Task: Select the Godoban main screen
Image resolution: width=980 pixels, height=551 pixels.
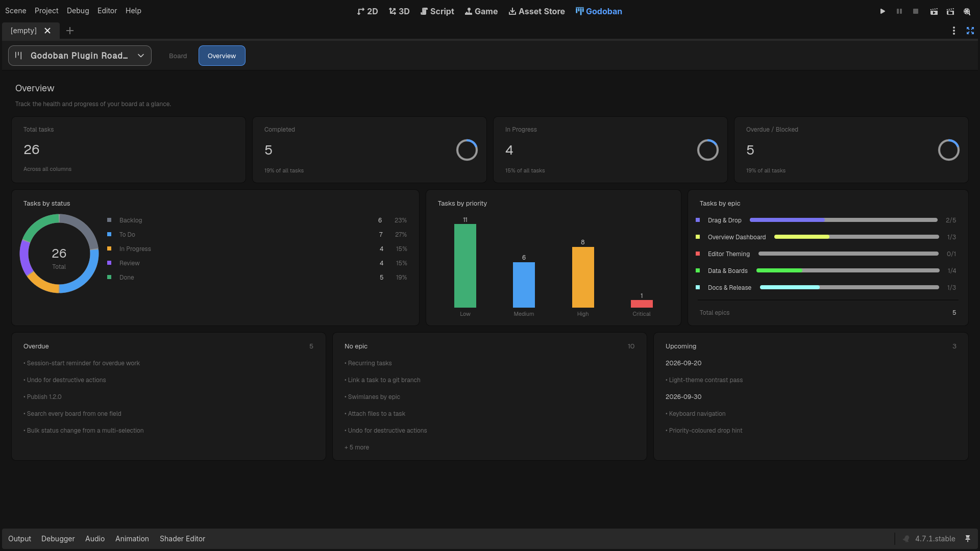Action: pyautogui.click(x=599, y=11)
